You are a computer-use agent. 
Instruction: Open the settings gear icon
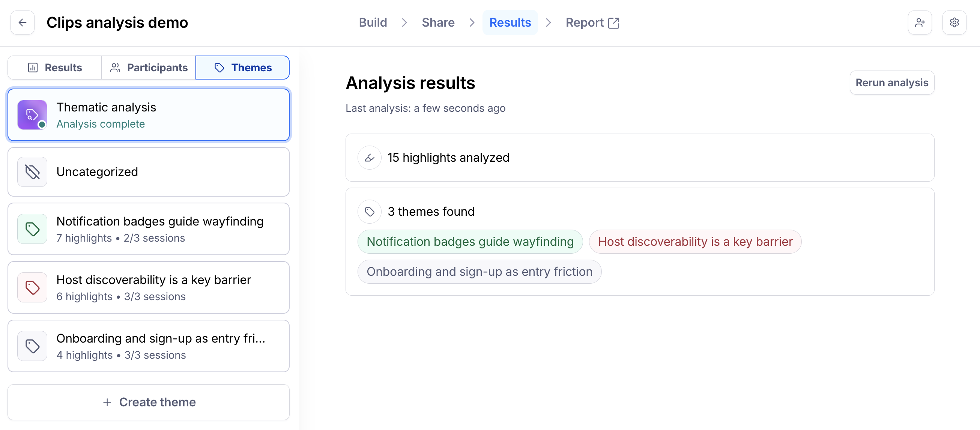(x=954, y=23)
